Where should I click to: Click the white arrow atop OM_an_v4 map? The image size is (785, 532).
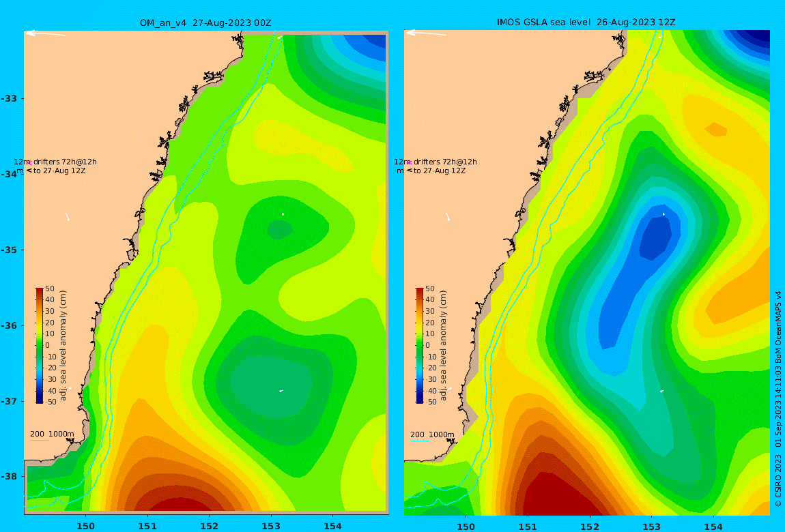pyautogui.click(x=46, y=33)
